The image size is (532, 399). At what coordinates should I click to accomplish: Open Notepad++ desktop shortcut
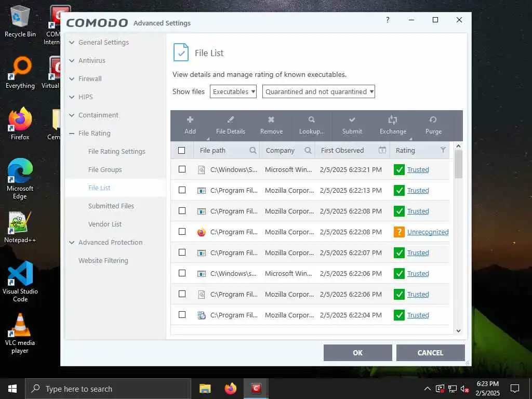[20, 228]
